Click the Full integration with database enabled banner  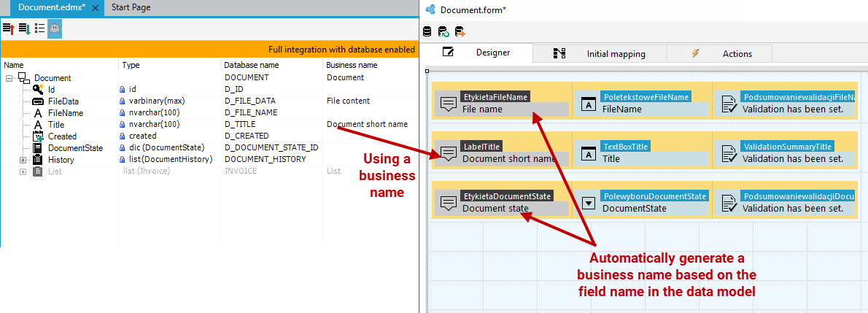pyautogui.click(x=208, y=50)
